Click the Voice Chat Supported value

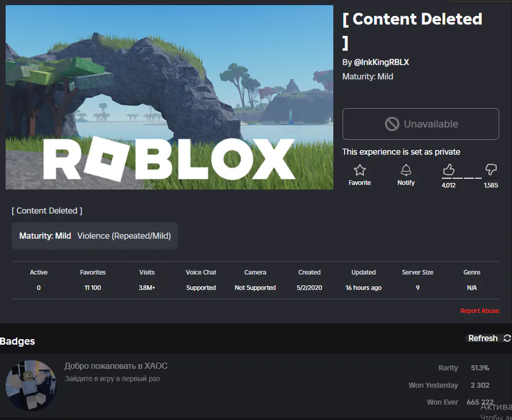pos(201,288)
